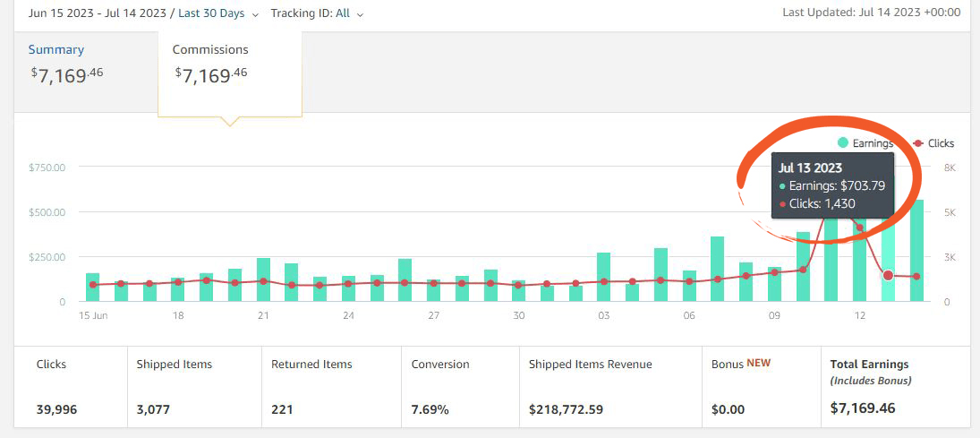The width and height of the screenshot is (980, 438).
Task: Open the Clicks 39,996 stat card
Action: pyautogui.click(x=70, y=387)
